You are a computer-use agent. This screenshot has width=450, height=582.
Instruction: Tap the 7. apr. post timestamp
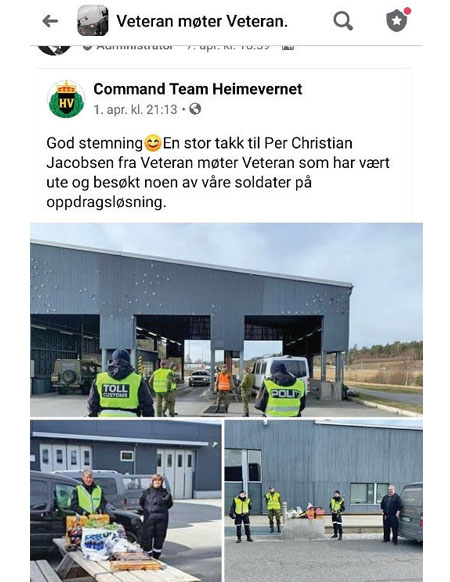228,47
